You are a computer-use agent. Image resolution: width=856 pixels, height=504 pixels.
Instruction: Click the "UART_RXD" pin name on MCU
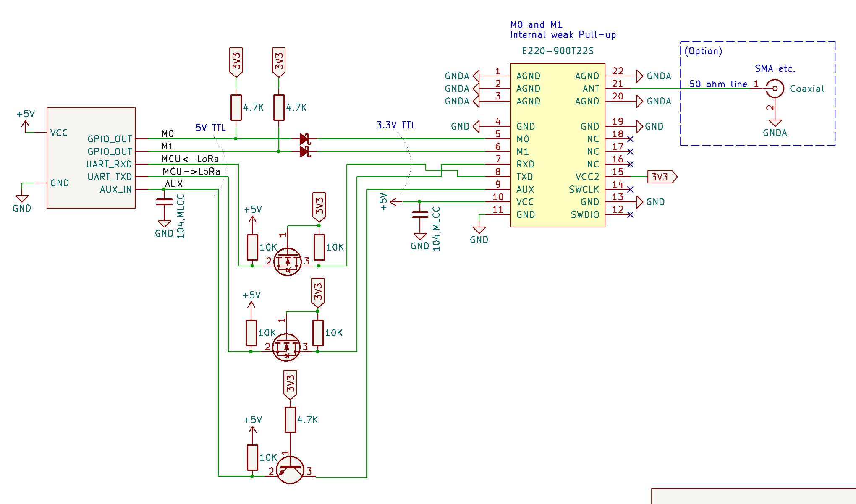click(109, 164)
